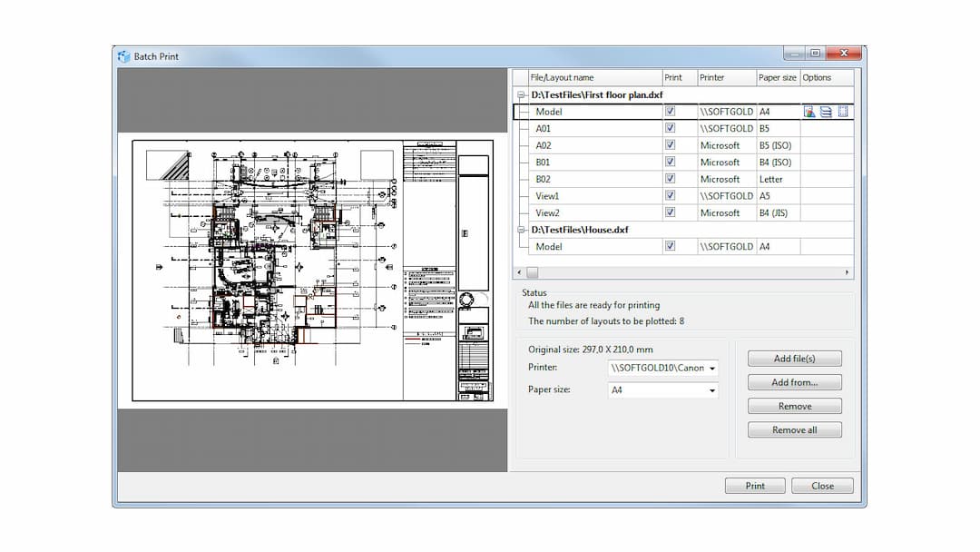
Task: Collapse the First floor plan.dxf tree node
Action: 522,94
